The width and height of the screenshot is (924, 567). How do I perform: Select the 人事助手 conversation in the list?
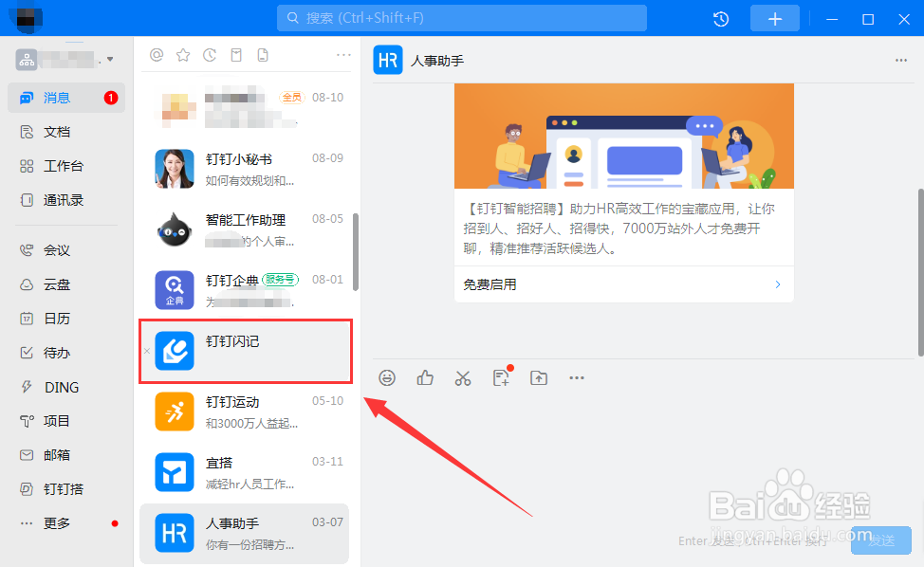245,533
